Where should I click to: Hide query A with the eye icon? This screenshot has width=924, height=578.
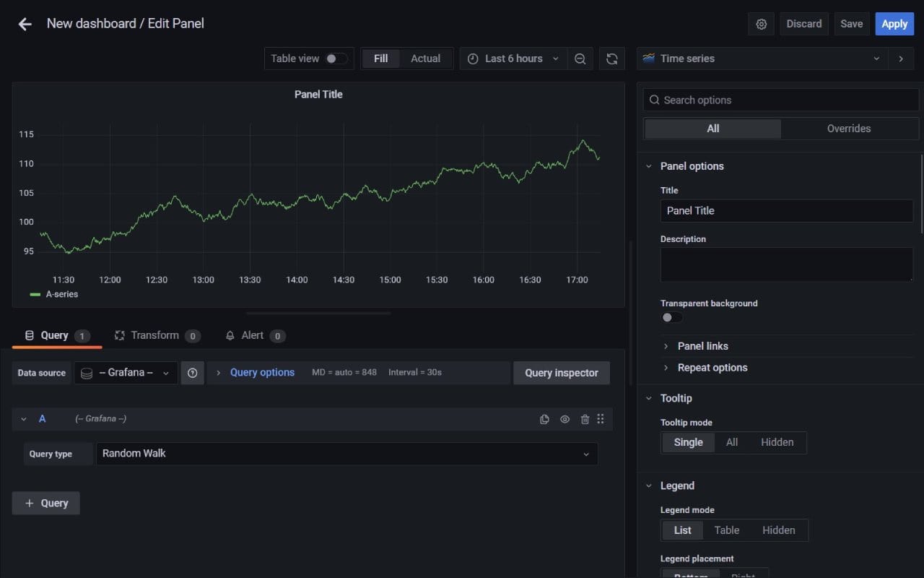565,418
